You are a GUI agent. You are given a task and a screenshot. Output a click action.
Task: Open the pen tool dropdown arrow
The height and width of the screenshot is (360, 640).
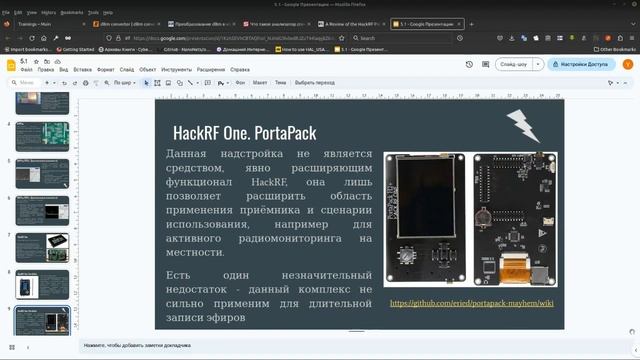[227, 83]
